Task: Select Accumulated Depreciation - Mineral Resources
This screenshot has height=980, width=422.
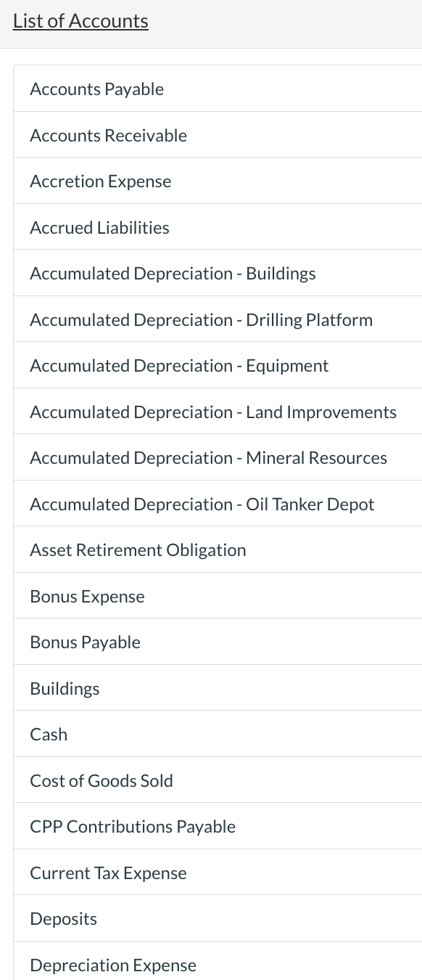Action: [x=208, y=457]
